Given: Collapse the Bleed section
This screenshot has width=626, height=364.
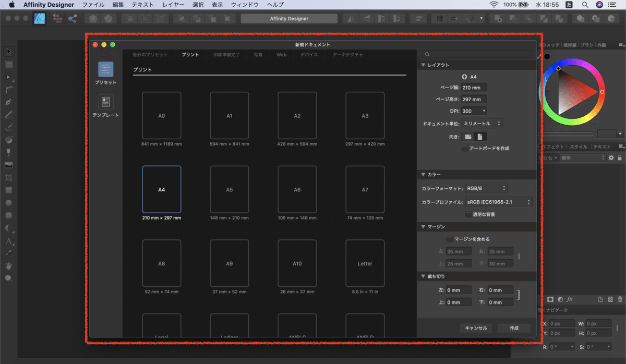Looking at the screenshot, I should point(423,276).
